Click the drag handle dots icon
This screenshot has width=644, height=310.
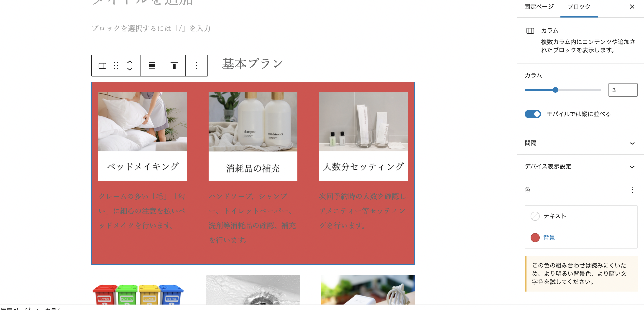click(116, 66)
